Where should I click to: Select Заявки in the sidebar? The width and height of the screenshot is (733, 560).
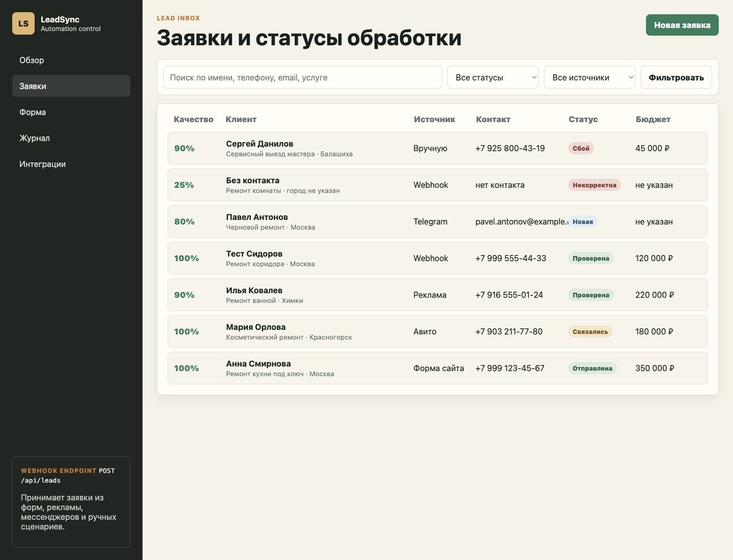click(x=71, y=86)
